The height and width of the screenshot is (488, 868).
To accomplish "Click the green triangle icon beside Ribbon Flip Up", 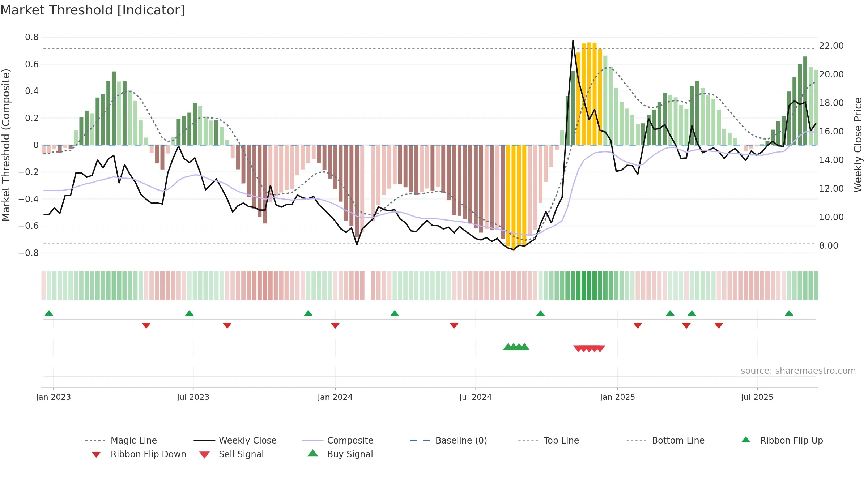I will [x=746, y=440].
